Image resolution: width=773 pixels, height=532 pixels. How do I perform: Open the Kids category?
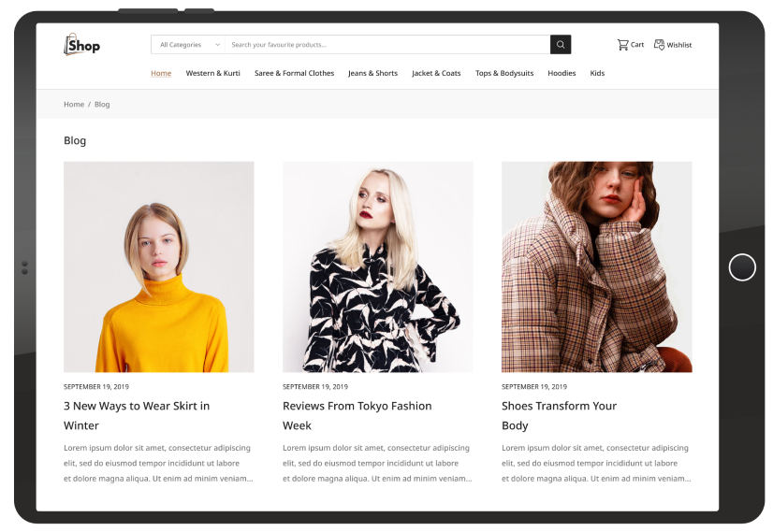[597, 73]
